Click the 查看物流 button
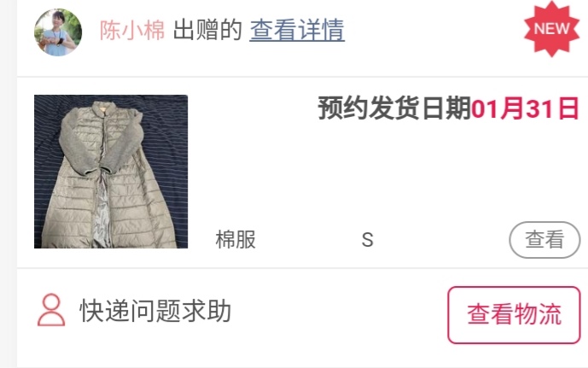Screen dimensions: 588x368 (x=514, y=315)
